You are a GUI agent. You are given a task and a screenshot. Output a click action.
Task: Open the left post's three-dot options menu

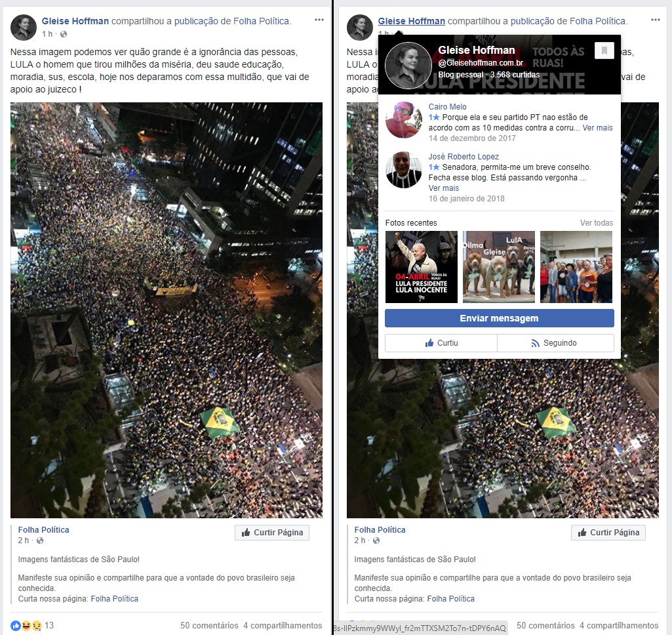pyautogui.click(x=319, y=20)
